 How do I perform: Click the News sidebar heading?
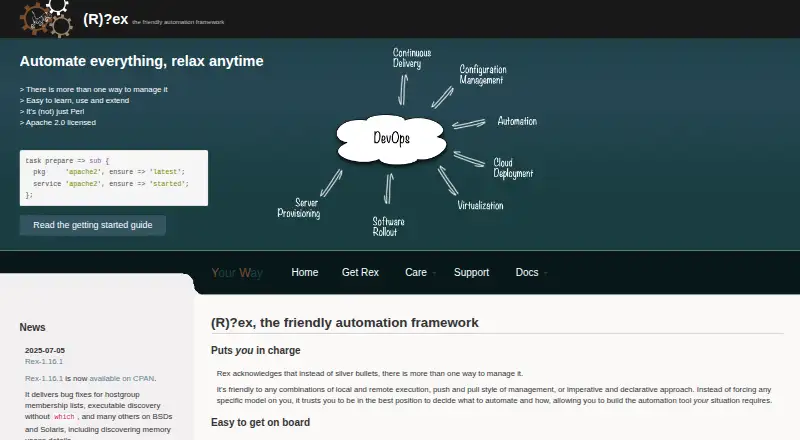[x=32, y=327]
